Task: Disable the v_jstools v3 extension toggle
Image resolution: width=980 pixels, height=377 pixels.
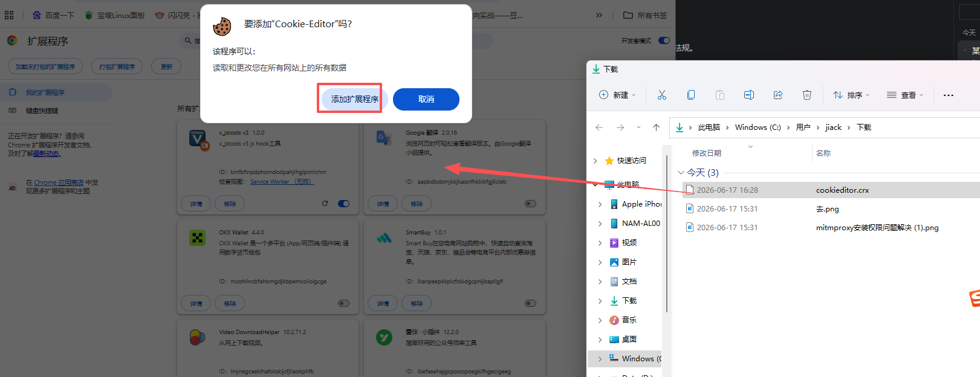Action: point(343,204)
